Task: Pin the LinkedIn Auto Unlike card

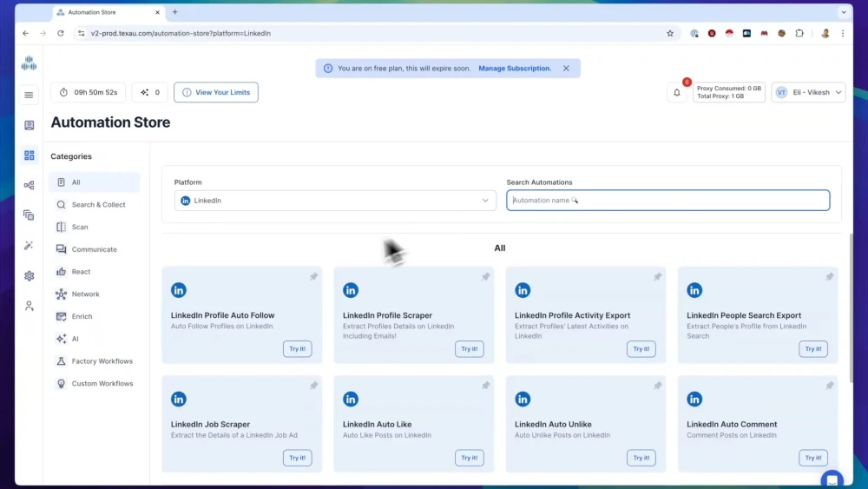Action: [658, 386]
